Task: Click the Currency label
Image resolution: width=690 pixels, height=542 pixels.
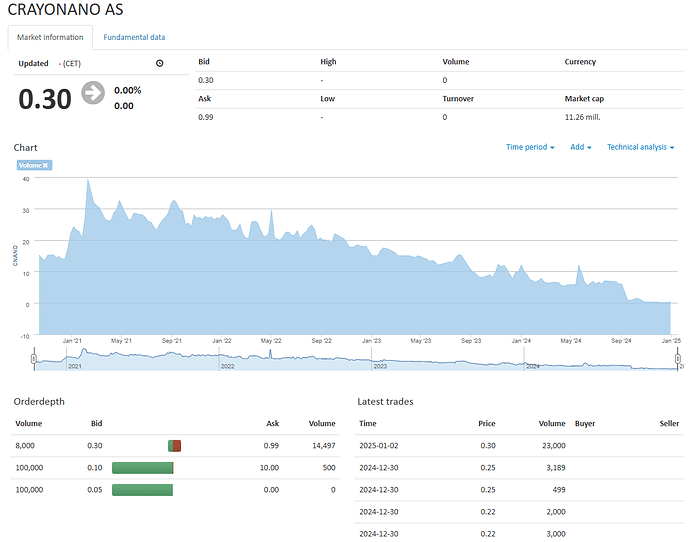Action: [580, 62]
